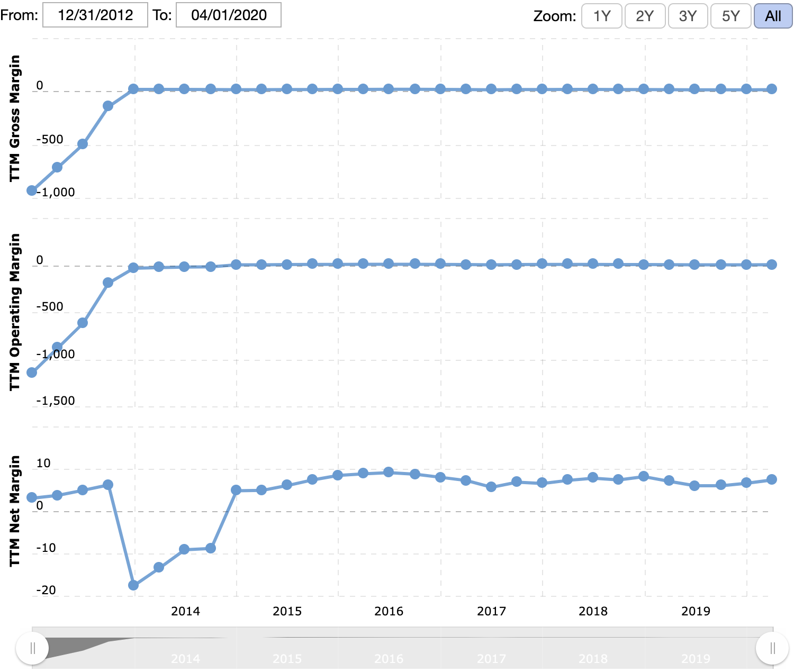Select the All zoom button
This screenshot has height=672, width=794.
pos(773,16)
